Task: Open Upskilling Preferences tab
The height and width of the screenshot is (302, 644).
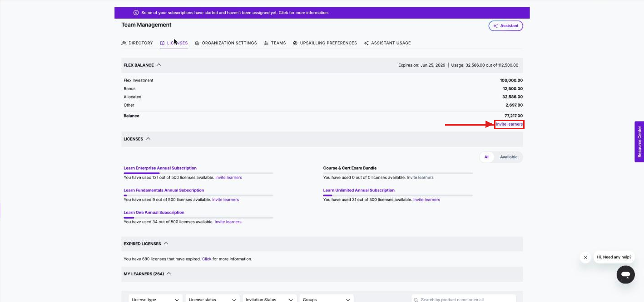Action: 325,43
